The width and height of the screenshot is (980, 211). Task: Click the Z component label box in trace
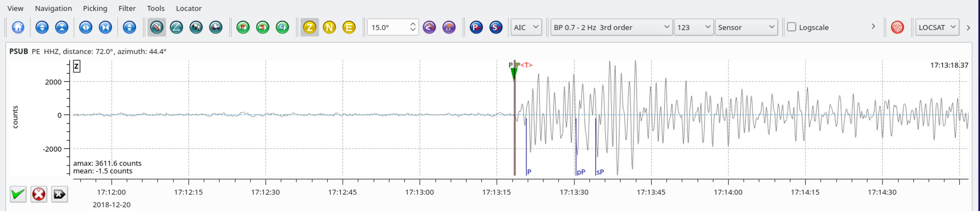click(x=76, y=67)
